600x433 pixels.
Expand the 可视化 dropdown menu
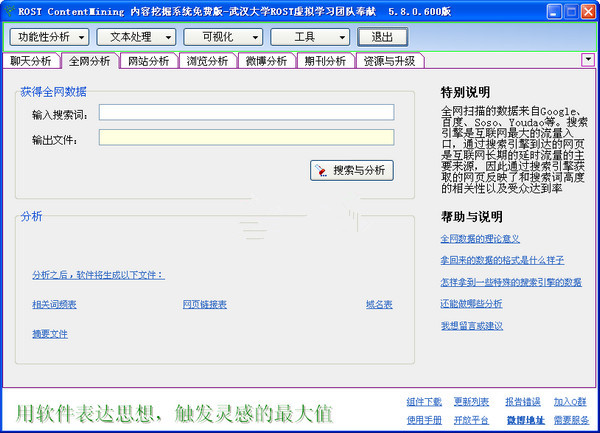tap(223, 37)
